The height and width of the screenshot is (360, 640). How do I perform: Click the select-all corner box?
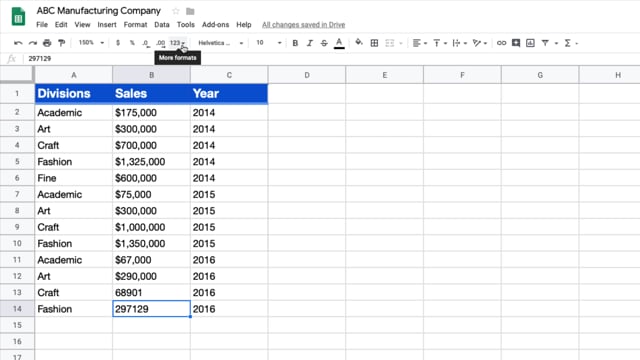coord(17,74)
